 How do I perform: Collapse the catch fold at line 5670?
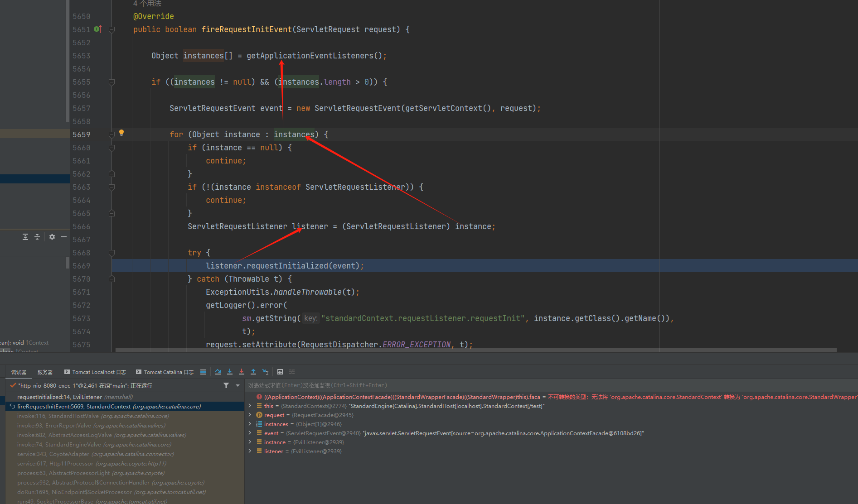tap(111, 279)
